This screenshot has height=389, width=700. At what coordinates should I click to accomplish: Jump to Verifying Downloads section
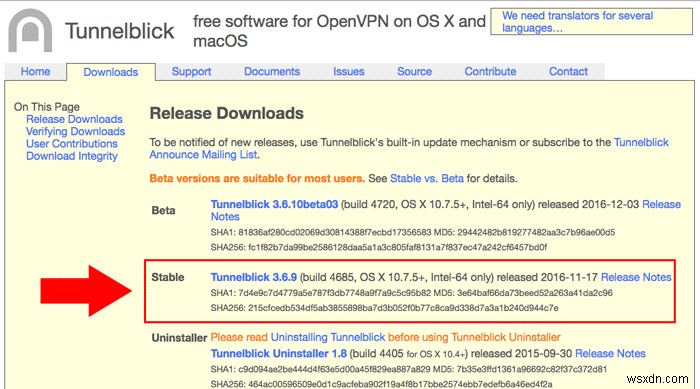75,131
